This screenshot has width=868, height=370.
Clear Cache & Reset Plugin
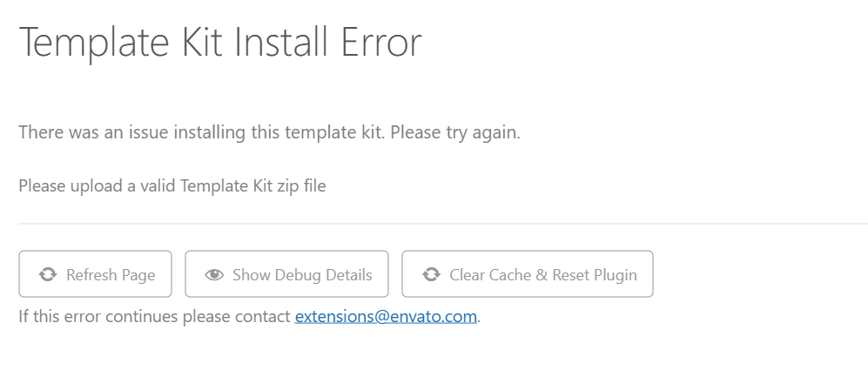pyautogui.click(x=527, y=274)
